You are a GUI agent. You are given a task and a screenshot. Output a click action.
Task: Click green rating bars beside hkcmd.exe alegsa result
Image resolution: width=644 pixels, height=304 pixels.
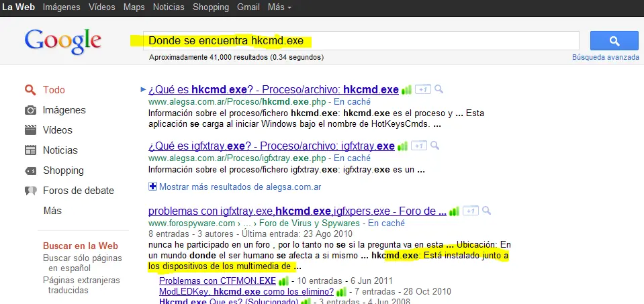point(406,90)
